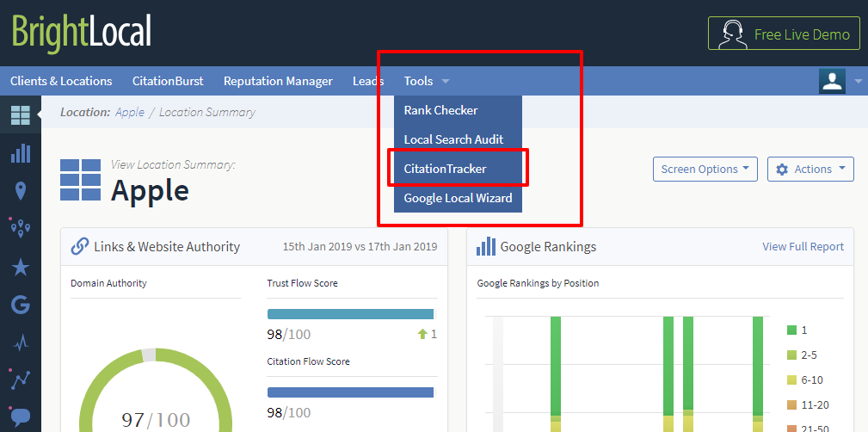The height and width of the screenshot is (432, 868).
Task: Click the legend swatch for positions 2-5
Action: pos(791,355)
